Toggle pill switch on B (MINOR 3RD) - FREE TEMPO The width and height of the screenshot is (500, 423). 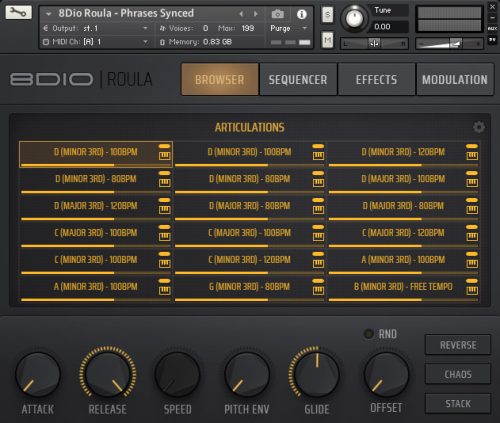tap(472, 281)
